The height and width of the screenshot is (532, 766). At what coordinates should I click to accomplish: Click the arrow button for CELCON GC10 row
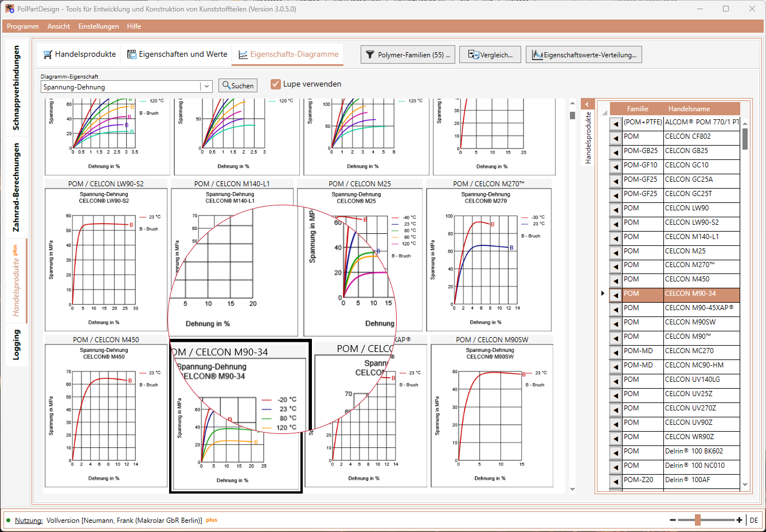(x=616, y=166)
